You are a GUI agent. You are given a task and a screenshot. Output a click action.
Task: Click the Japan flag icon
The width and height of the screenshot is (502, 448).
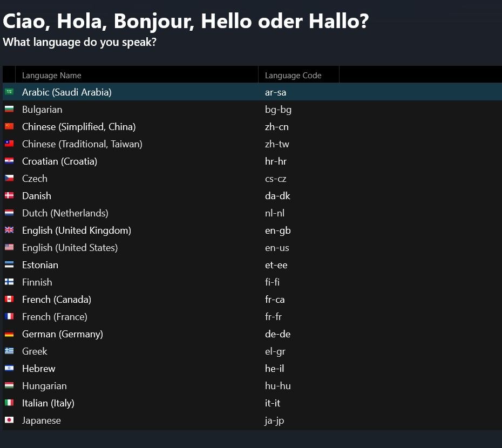(x=9, y=420)
